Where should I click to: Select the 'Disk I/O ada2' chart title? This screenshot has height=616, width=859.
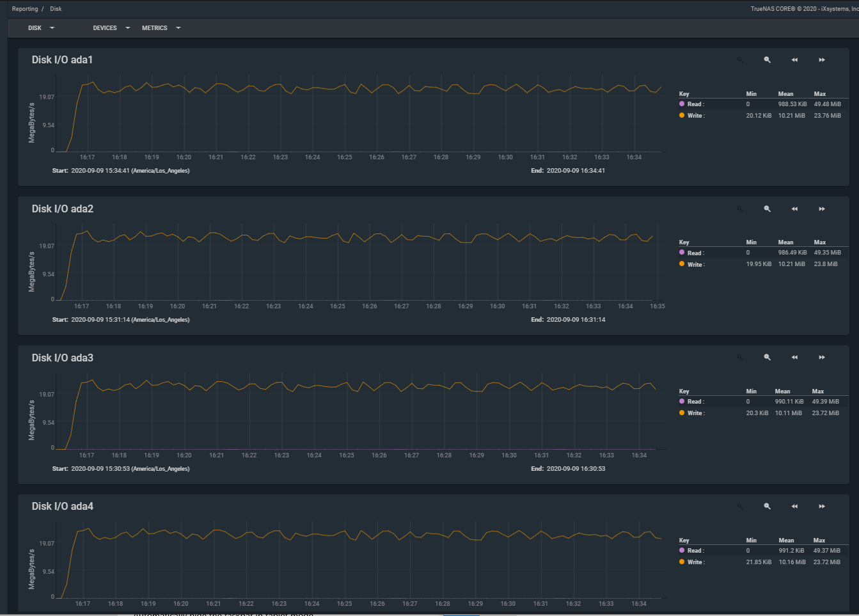tap(62, 209)
